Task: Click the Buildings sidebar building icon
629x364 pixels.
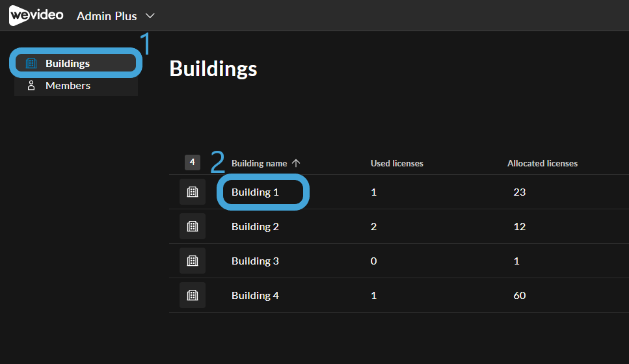Action: tap(31, 63)
